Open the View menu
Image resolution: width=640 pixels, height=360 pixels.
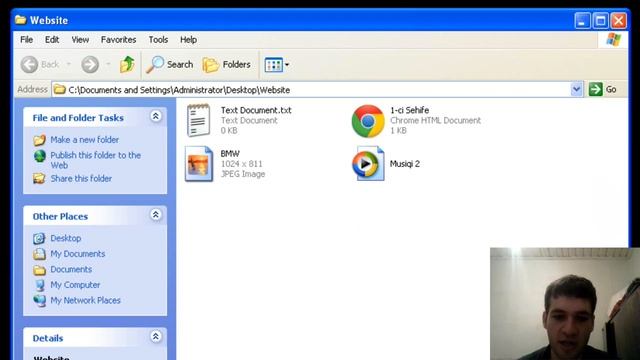click(80, 40)
